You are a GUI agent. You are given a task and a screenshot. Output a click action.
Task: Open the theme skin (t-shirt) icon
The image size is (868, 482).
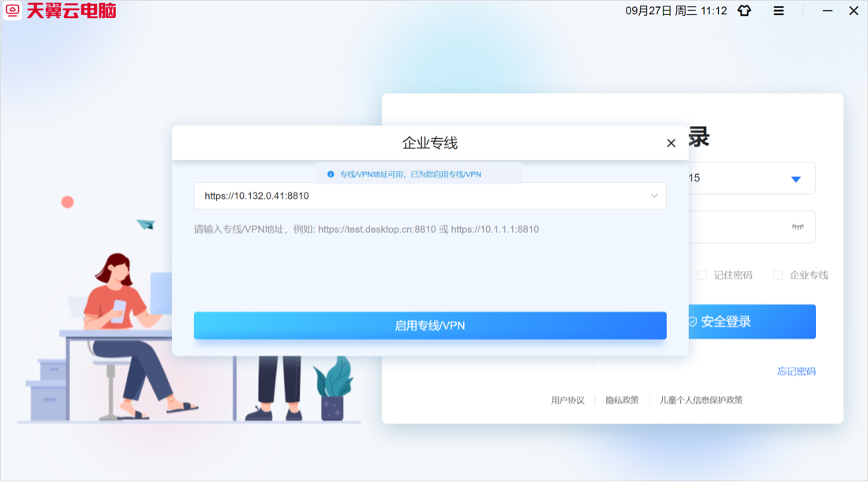point(744,11)
